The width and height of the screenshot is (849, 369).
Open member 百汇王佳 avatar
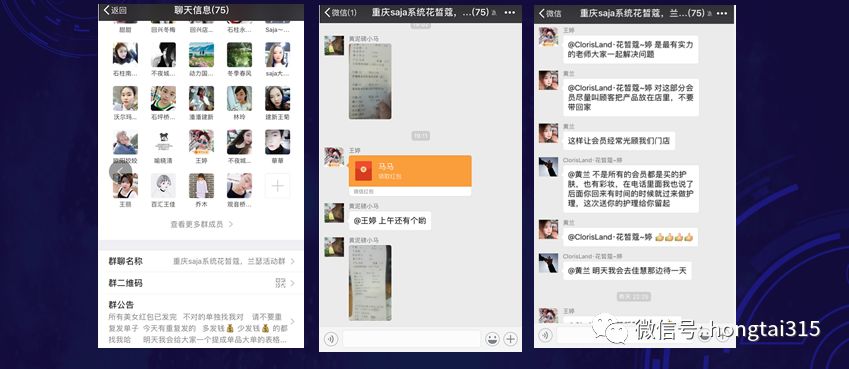click(x=163, y=186)
